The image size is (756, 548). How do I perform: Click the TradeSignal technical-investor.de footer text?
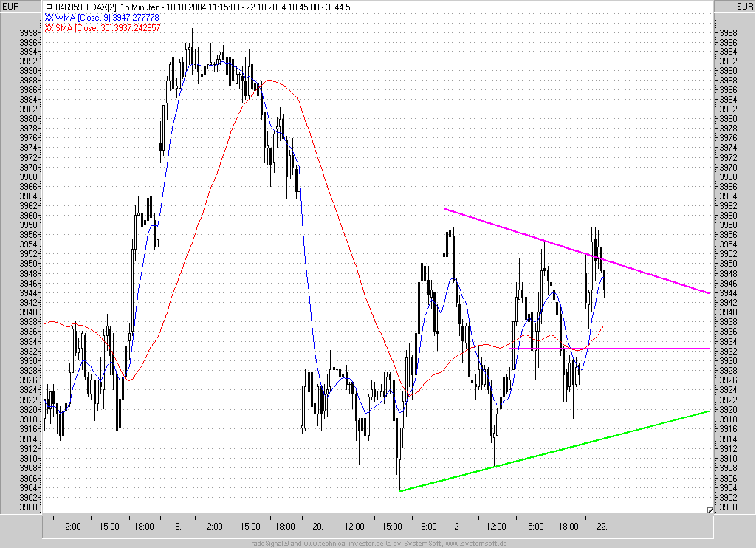377,544
